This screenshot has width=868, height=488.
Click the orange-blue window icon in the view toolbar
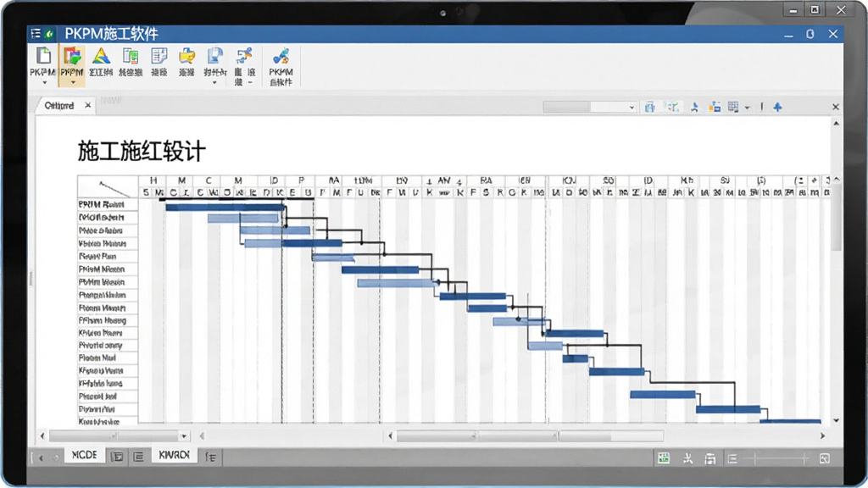[x=715, y=108]
